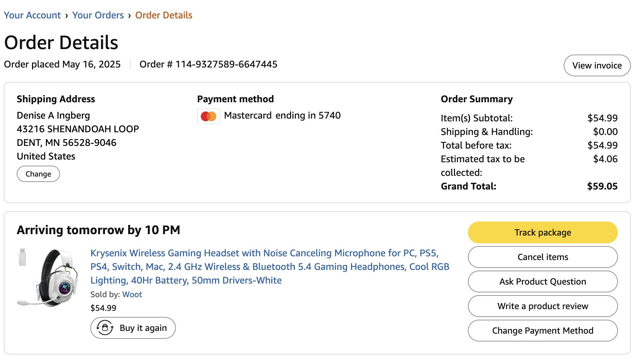The height and width of the screenshot is (364, 638).
Task: Open the View invoice button
Action: point(597,65)
